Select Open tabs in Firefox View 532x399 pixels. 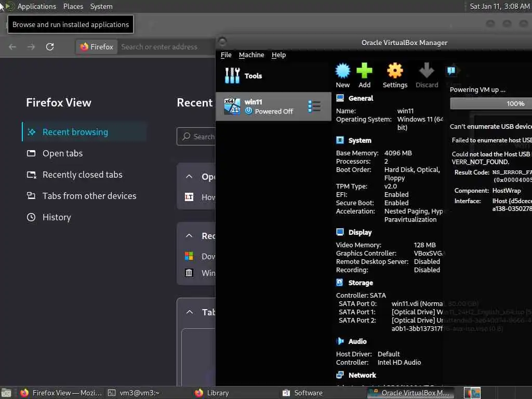pyautogui.click(x=85, y=153)
